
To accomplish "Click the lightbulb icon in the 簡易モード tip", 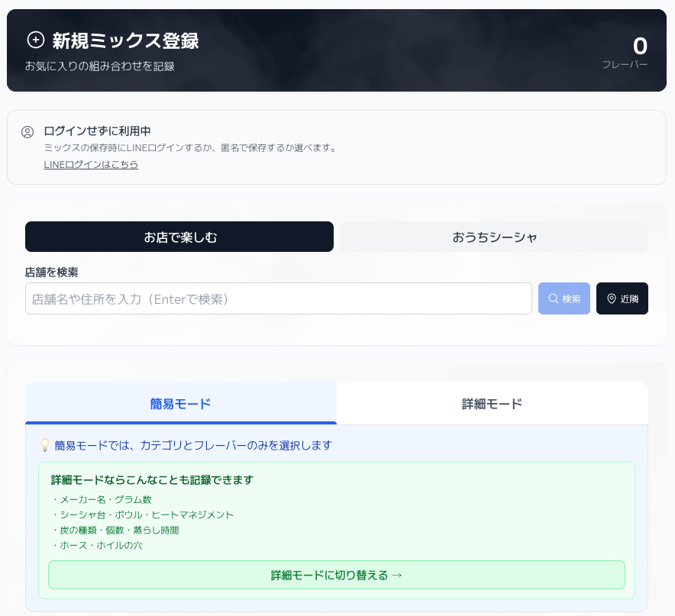I will click(46, 445).
